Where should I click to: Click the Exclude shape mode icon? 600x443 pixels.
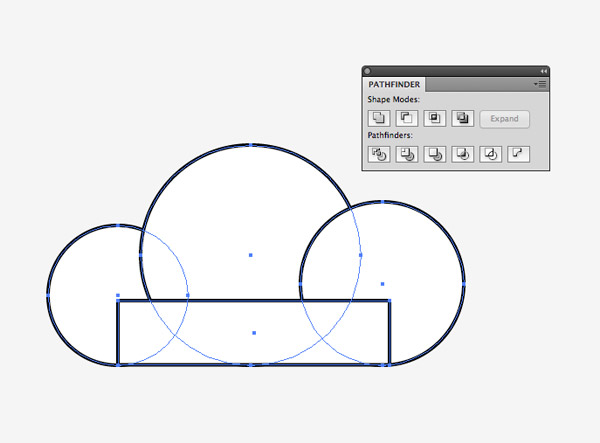pos(463,118)
